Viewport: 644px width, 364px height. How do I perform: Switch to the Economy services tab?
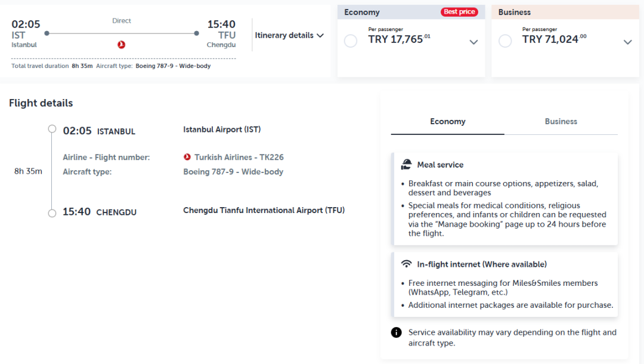448,122
